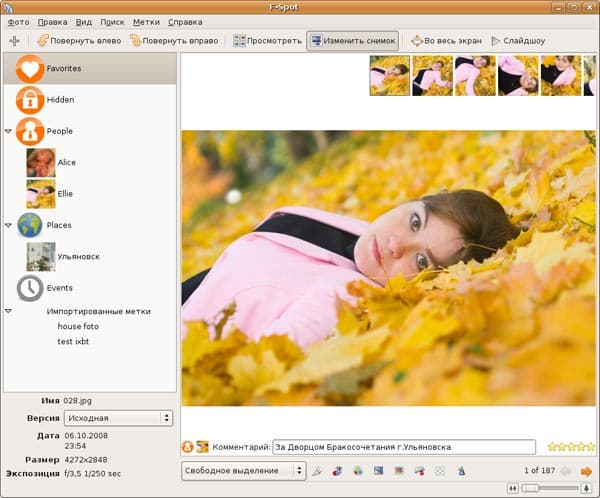600x498 pixels.
Task: Collapse the People tag category
Action: (8, 131)
